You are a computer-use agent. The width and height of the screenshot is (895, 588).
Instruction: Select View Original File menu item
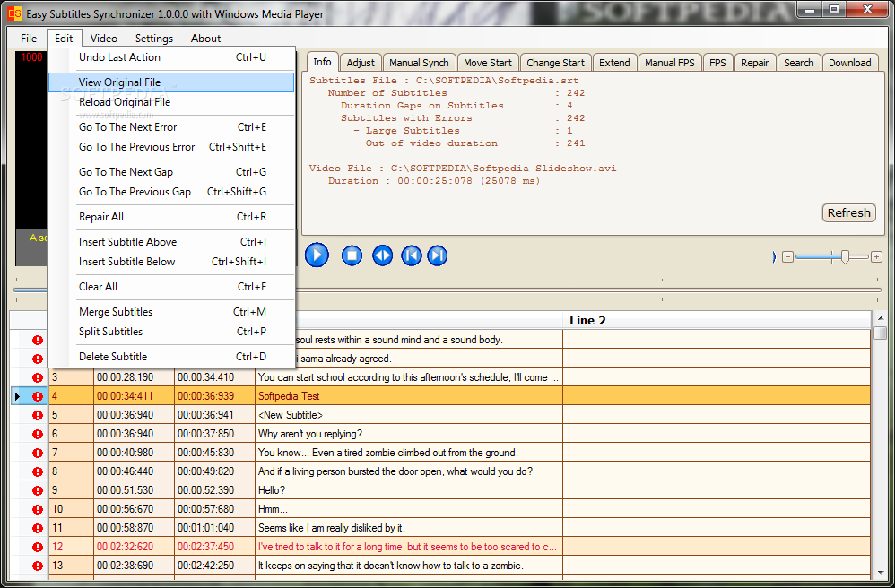(x=171, y=82)
